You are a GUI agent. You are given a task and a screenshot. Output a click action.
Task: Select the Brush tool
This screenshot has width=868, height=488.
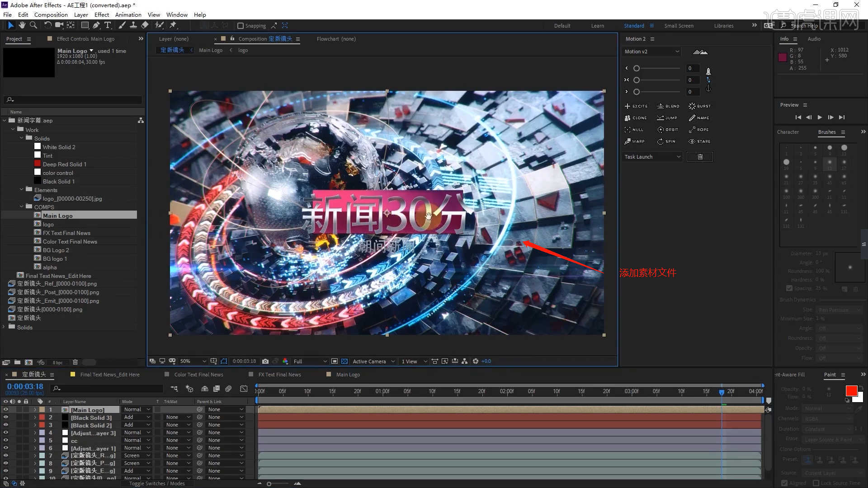pyautogui.click(x=122, y=25)
